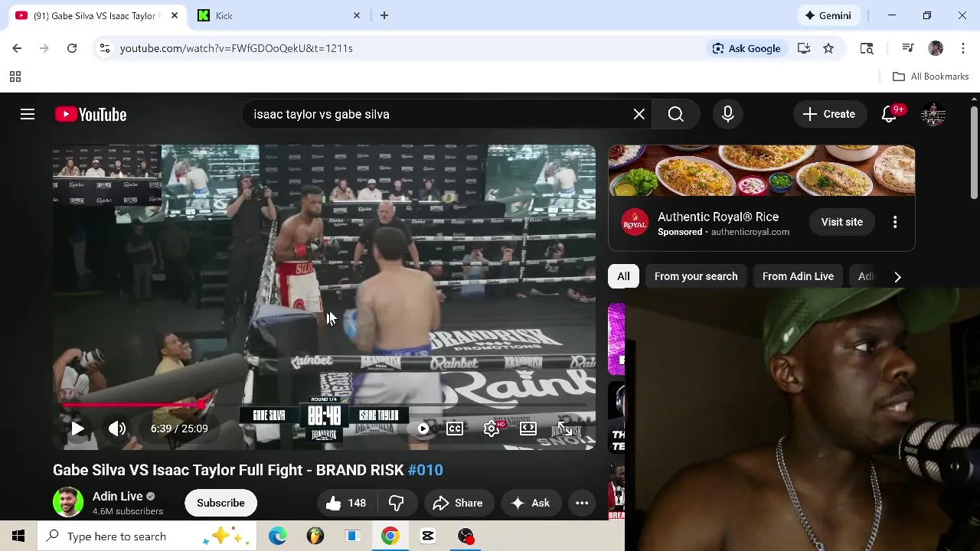The height and width of the screenshot is (551, 980).
Task: Enter fullscreen on the video
Action: (x=565, y=429)
